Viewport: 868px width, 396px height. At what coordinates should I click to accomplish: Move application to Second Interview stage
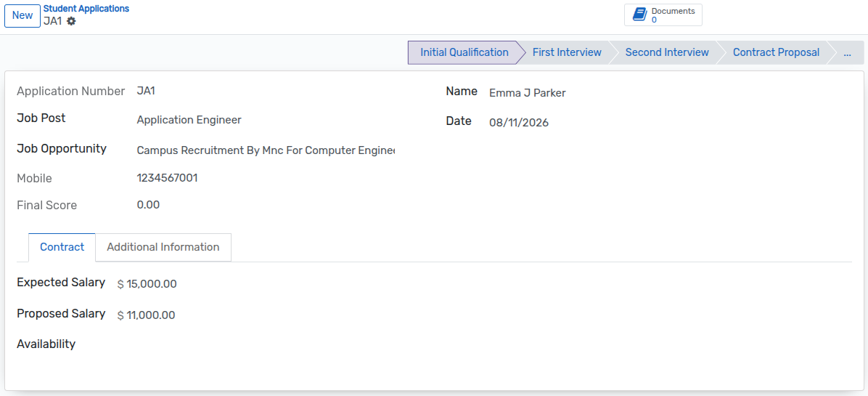pos(667,52)
